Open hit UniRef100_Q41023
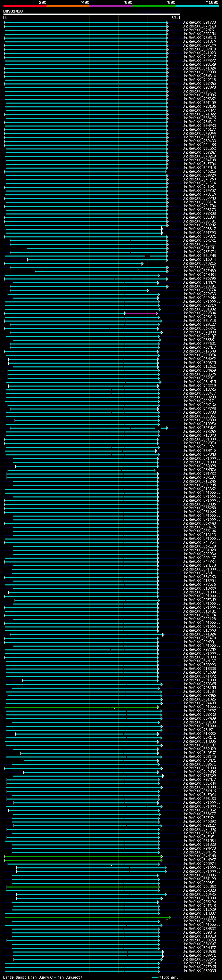 199,53
